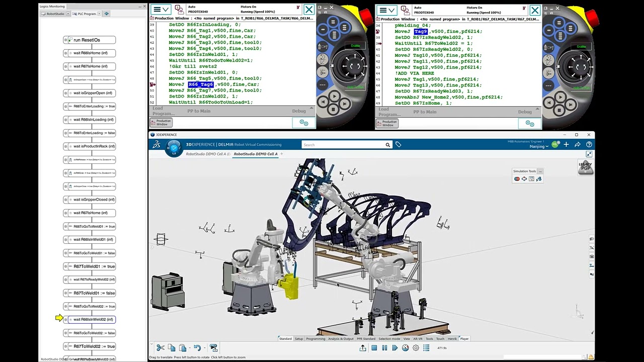Click the Play button on right FlexPendant
Image resolution: width=644 pixels, height=362 pixels.
point(560,97)
